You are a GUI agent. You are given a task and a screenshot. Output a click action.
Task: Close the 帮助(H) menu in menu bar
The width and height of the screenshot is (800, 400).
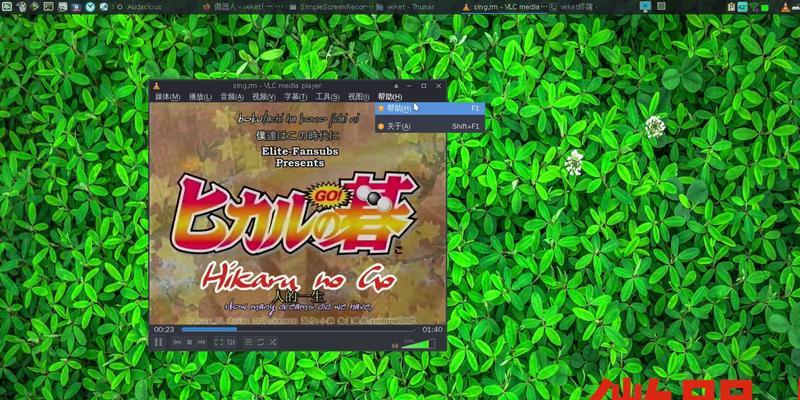[x=390, y=96]
